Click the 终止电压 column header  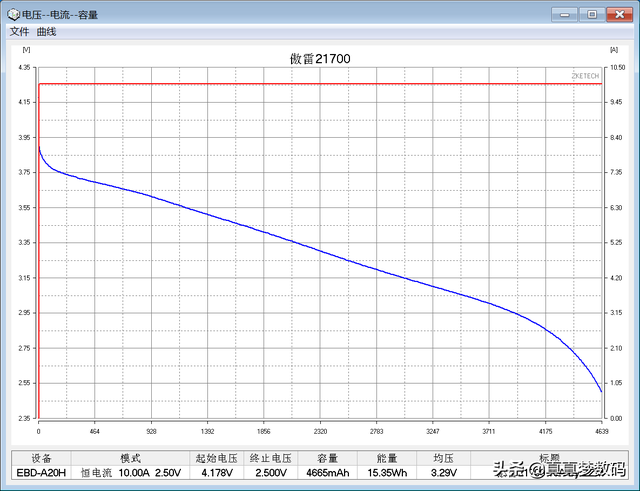tap(271, 458)
